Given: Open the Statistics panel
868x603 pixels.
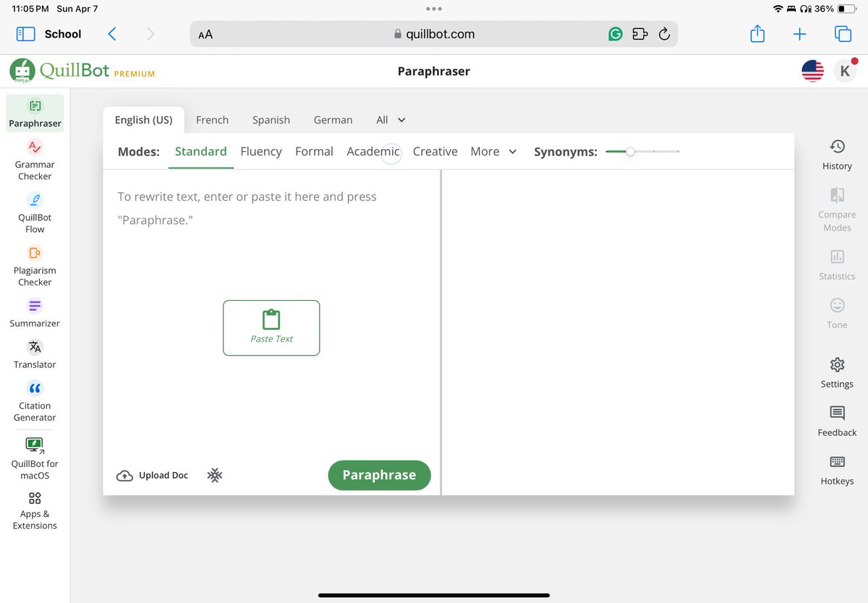Looking at the screenshot, I should 837,265.
